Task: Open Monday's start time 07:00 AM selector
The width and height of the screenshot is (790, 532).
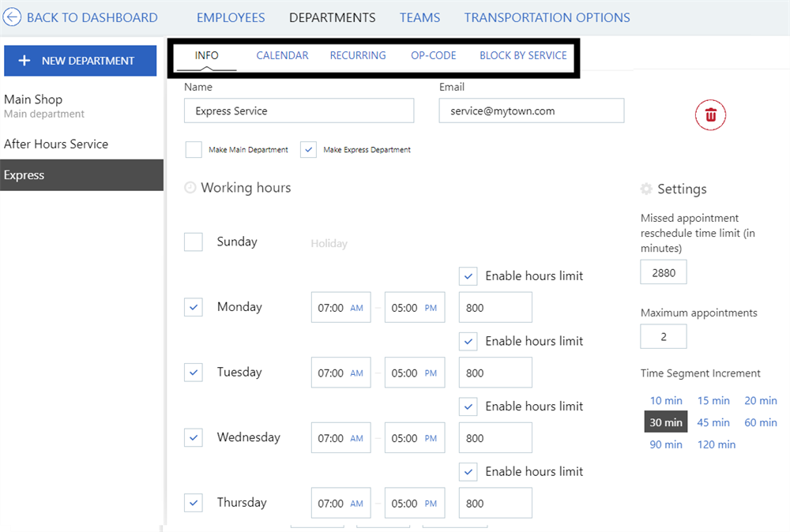Action: 340,308
